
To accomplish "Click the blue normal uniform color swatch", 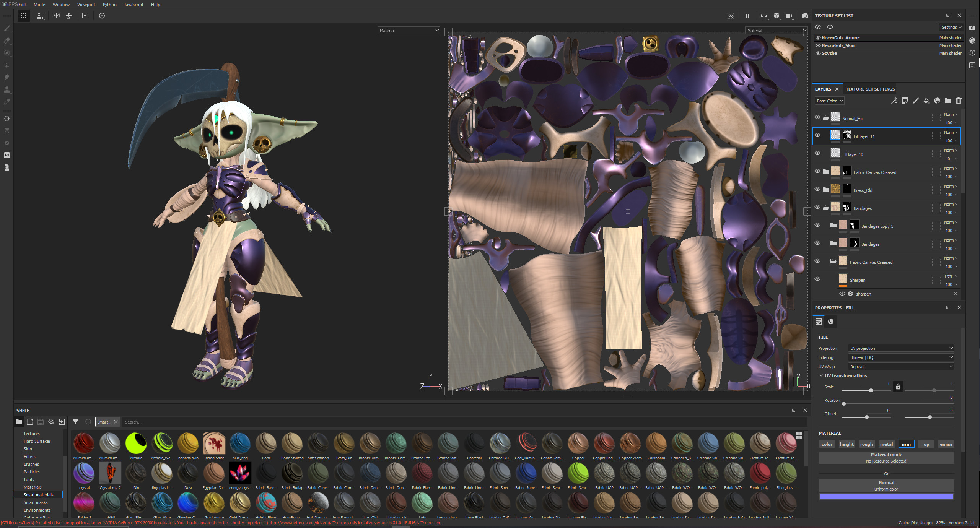I will click(x=886, y=497).
